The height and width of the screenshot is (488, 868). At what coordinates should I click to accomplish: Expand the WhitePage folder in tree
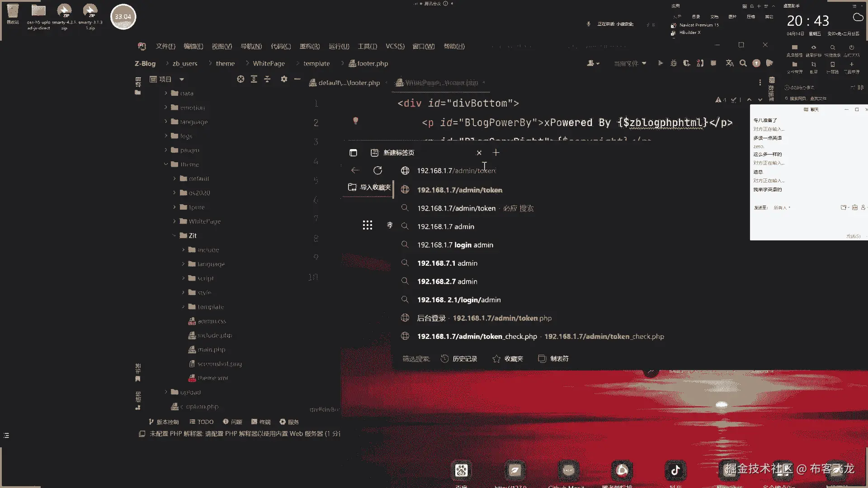175,221
